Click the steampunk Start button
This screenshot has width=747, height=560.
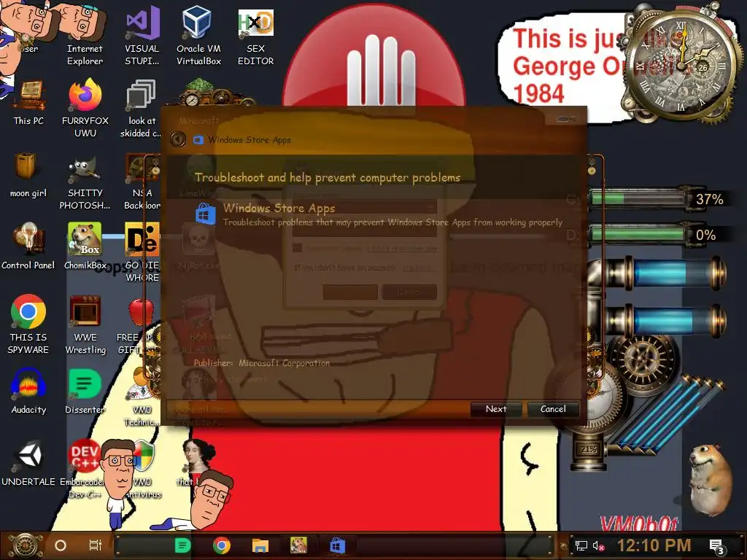25,545
